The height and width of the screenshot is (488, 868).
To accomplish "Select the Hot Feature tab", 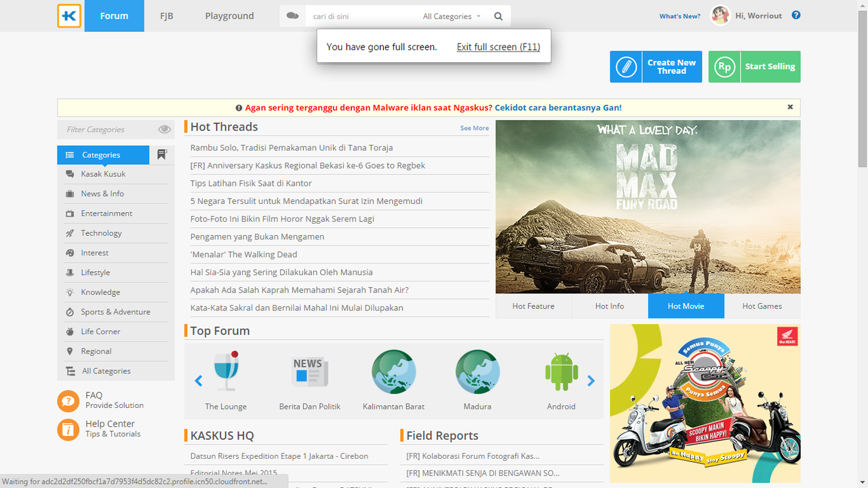I will click(x=534, y=306).
